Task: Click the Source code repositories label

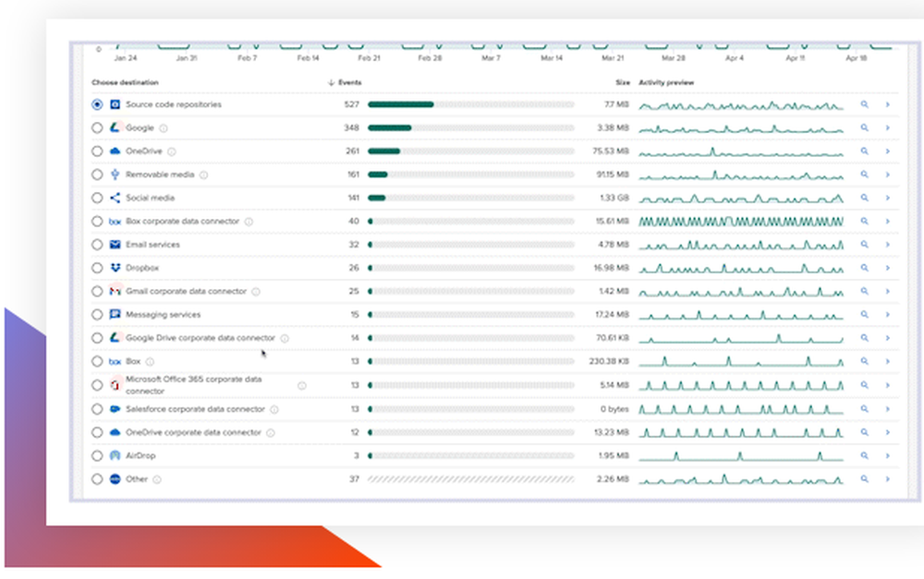Action: pyautogui.click(x=174, y=104)
